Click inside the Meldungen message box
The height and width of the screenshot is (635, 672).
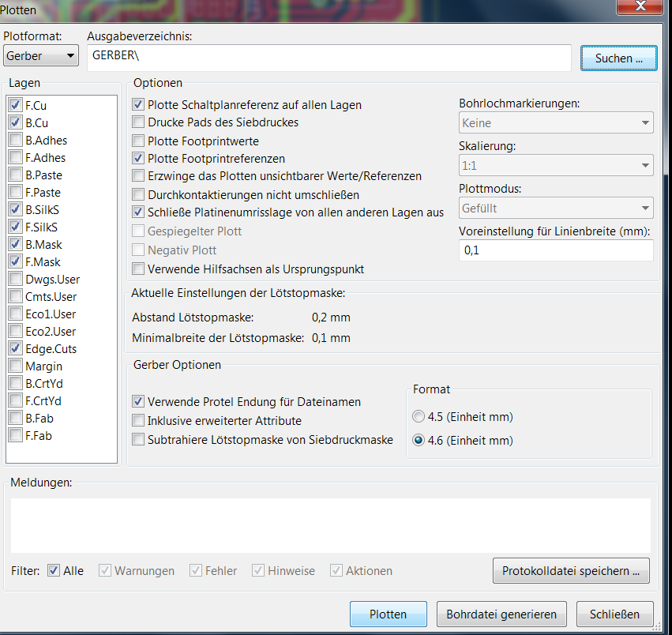click(x=330, y=525)
